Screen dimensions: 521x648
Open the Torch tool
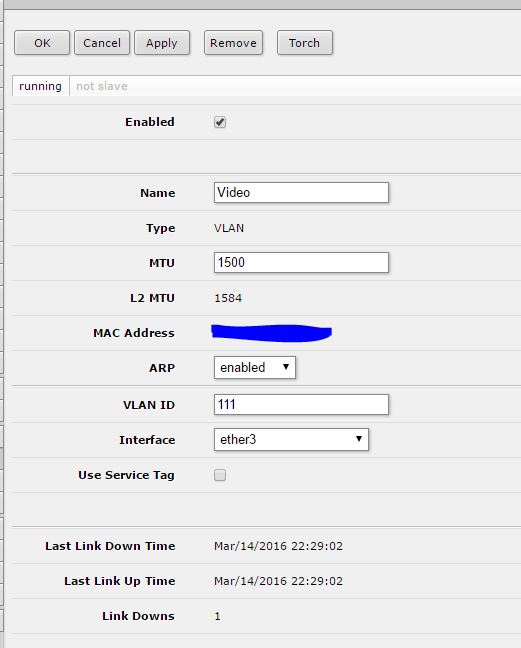tap(305, 43)
